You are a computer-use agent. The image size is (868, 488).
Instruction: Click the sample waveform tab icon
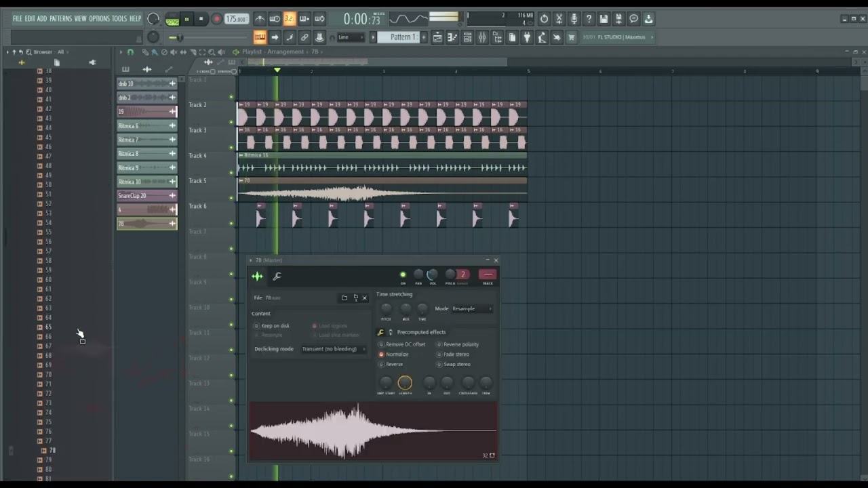258,276
